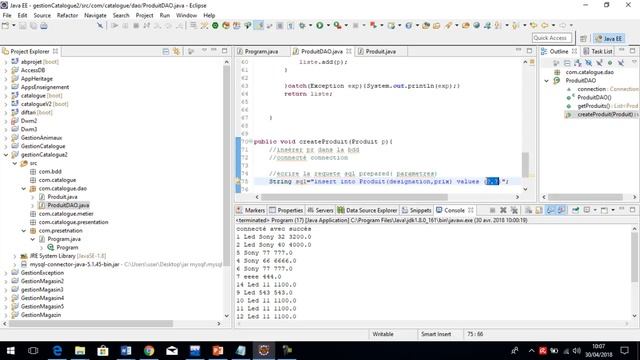This screenshot has height=360, width=640.
Task: Open the Run button dropdown arrow
Action: (328, 26)
